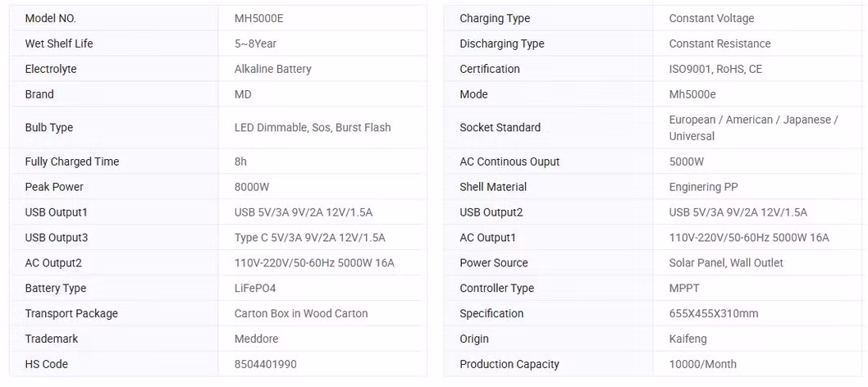Select the Production Capacity 10000/Month value
The height and width of the screenshot is (387, 868).
[703, 364]
